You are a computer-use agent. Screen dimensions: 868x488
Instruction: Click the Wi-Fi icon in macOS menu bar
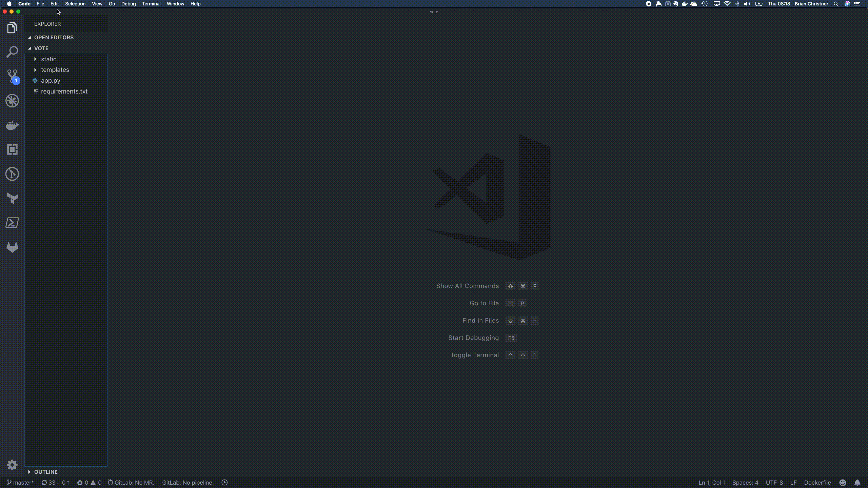click(727, 4)
